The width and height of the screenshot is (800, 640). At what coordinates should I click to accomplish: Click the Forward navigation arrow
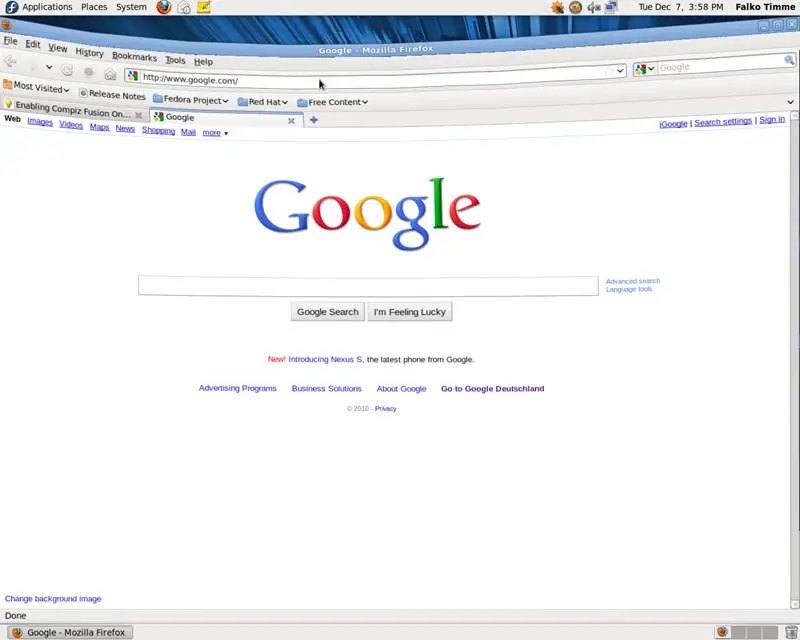[x=33, y=65]
